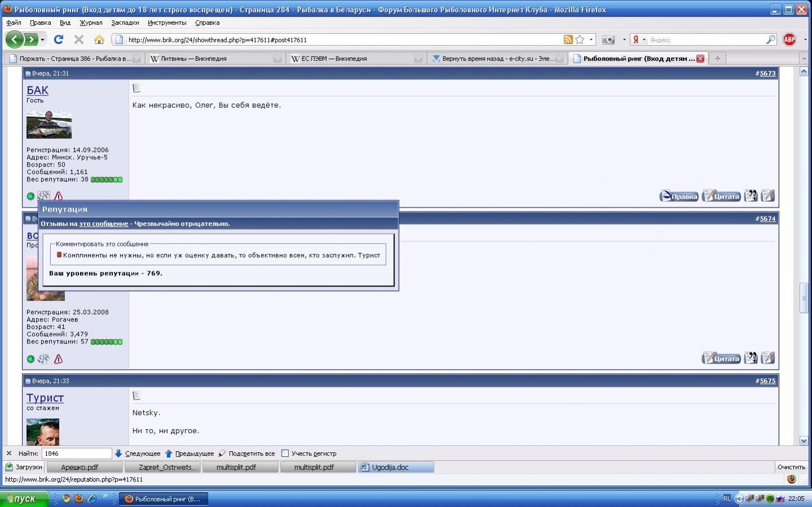
Task: Click the reload page icon
Action: click(58, 39)
